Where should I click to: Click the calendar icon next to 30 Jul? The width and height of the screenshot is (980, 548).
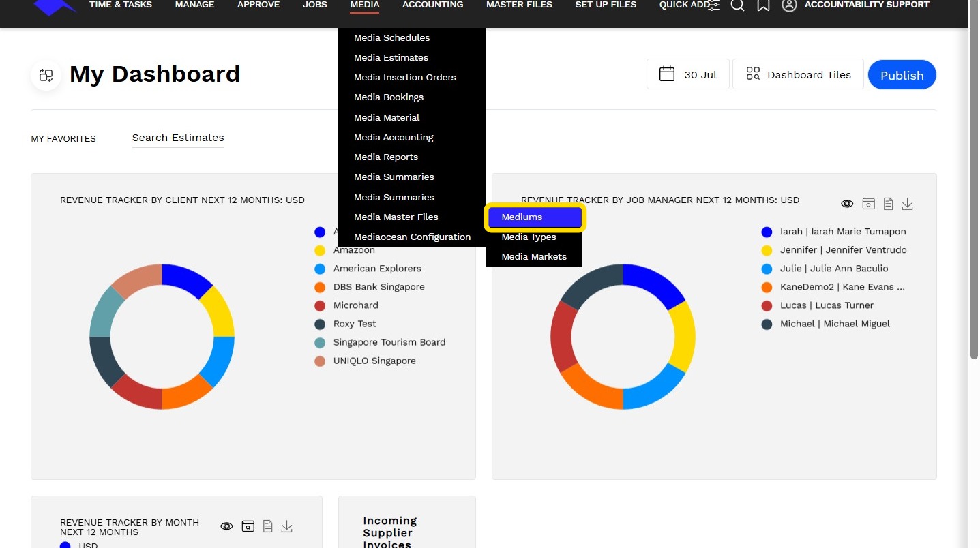pos(667,74)
